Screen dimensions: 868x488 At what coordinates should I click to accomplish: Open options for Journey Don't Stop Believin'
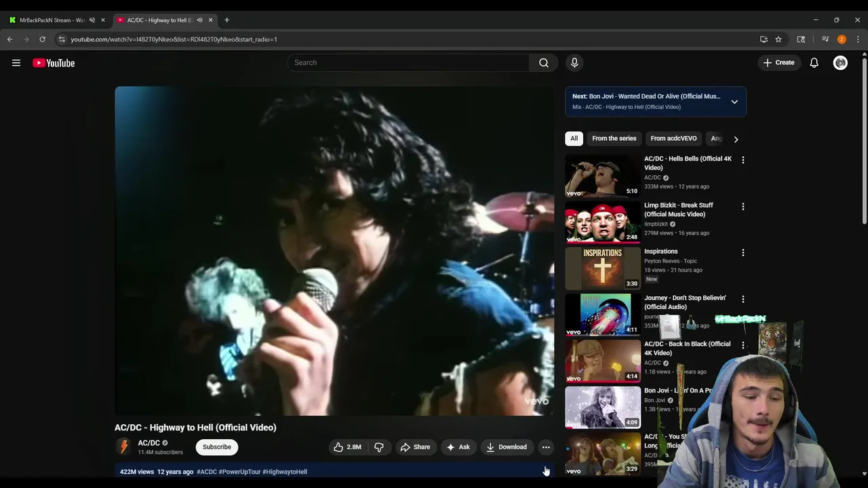point(743,299)
